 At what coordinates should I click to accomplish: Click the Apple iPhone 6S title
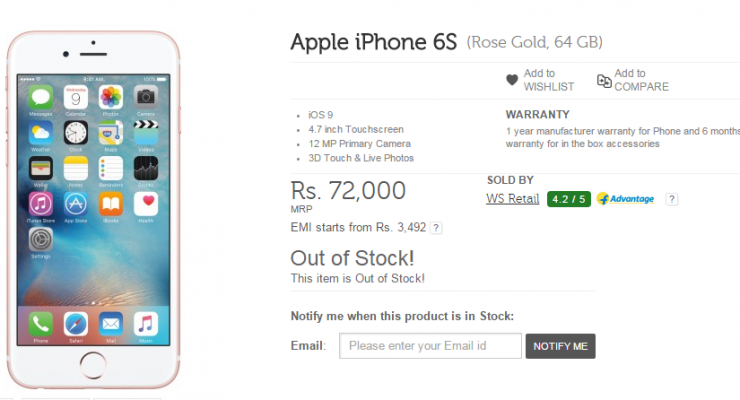tap(373, 42)
